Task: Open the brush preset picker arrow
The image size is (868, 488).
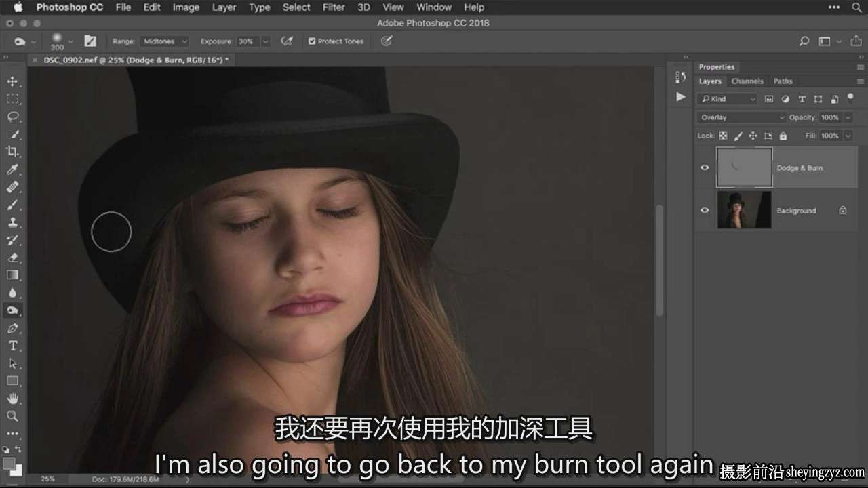Action: tap(72, 41)
